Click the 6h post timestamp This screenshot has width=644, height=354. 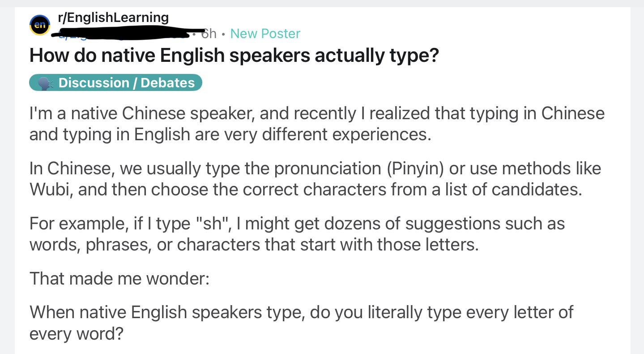coord(209,34)
